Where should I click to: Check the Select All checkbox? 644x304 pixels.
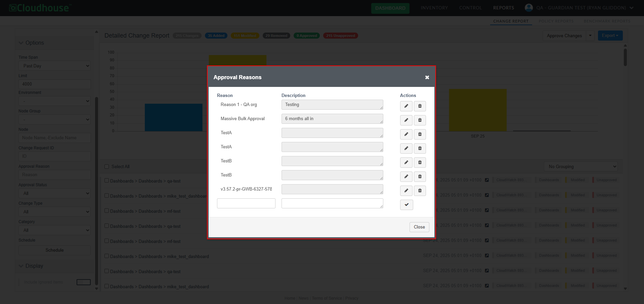tap(107, 166)
